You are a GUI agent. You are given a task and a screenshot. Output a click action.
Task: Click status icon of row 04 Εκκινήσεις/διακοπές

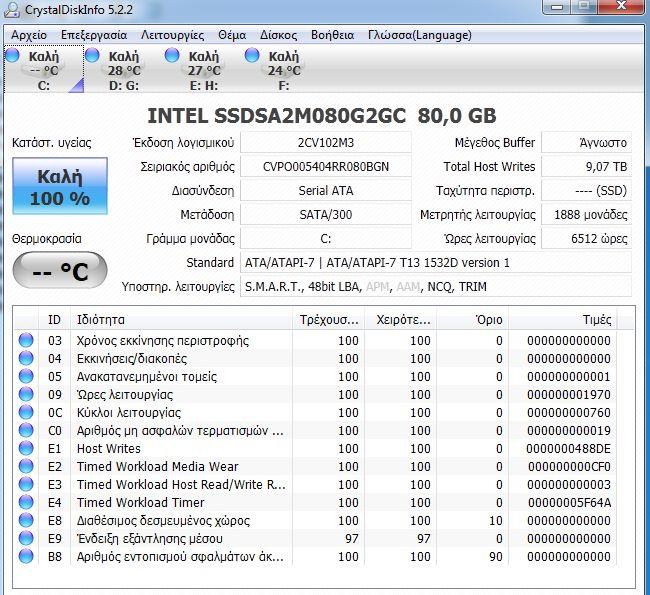click(26, 358)
